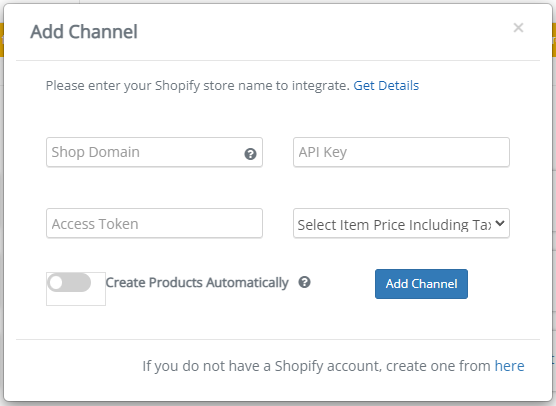Image resolution: width=556 pixels, height=406 pixels.
Task: Click the Create Products Automatically label text
Action: pos(197,283)
